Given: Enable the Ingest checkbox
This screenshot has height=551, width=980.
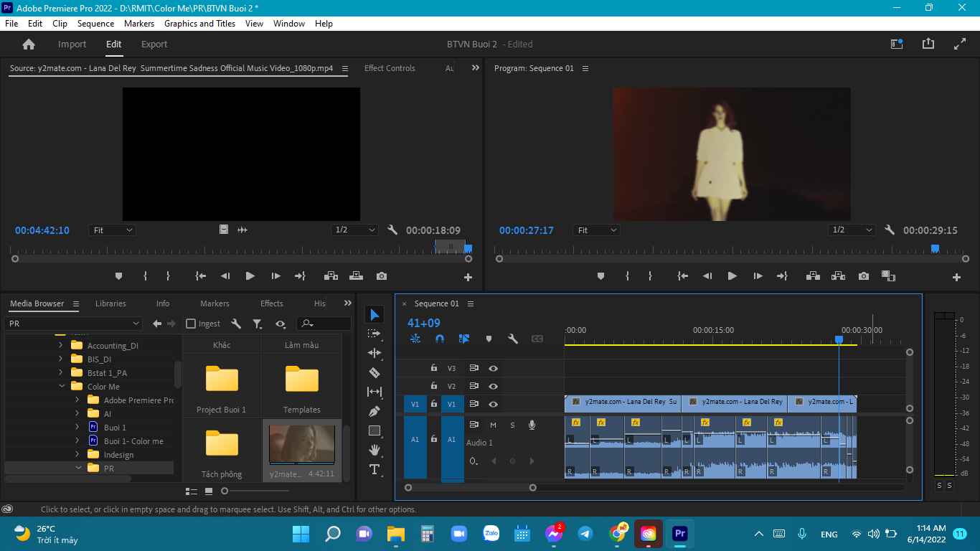Looking at the screenshot, I should [191, 324].
